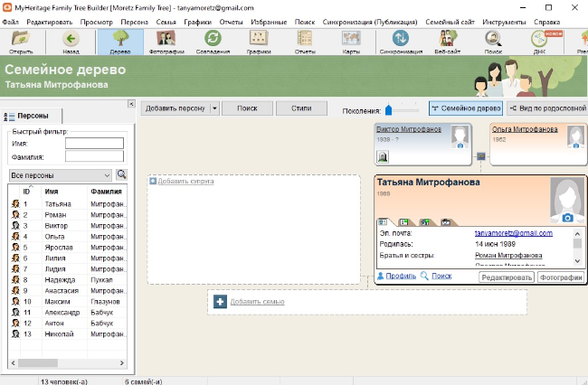Switch to fourth tab icon on Татьяна's card
Viewport: 588px width, 385px height.
(x=446, y=222)
